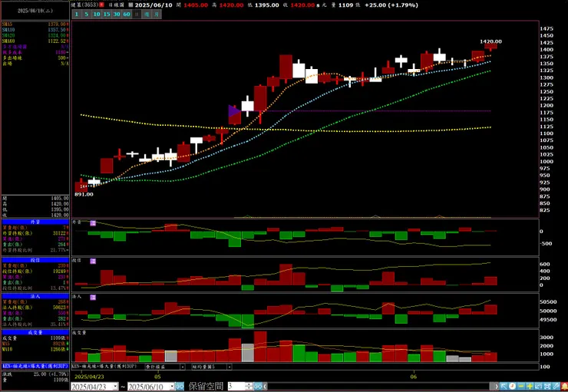Screen dimensions: 568x392
Task: Click the horizontal chart scrollbar track
Action: tap(378, 386)
